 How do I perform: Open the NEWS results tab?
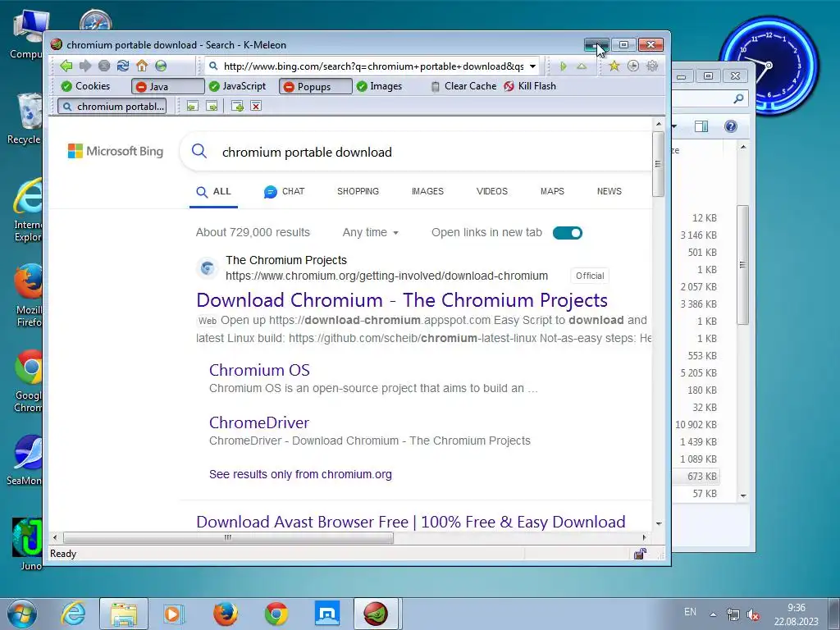[x=609, y=191]
